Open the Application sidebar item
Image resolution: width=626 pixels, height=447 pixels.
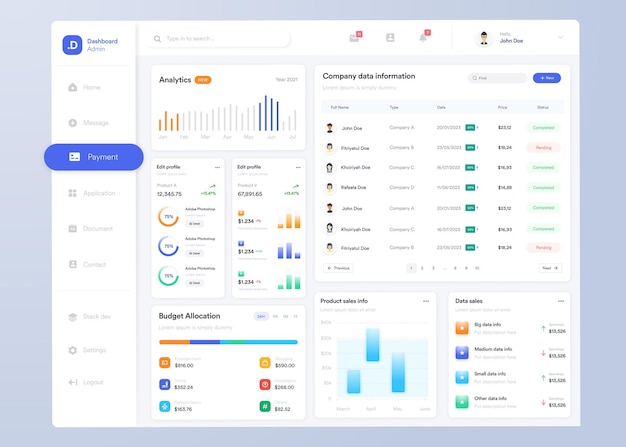pos(91,193)
